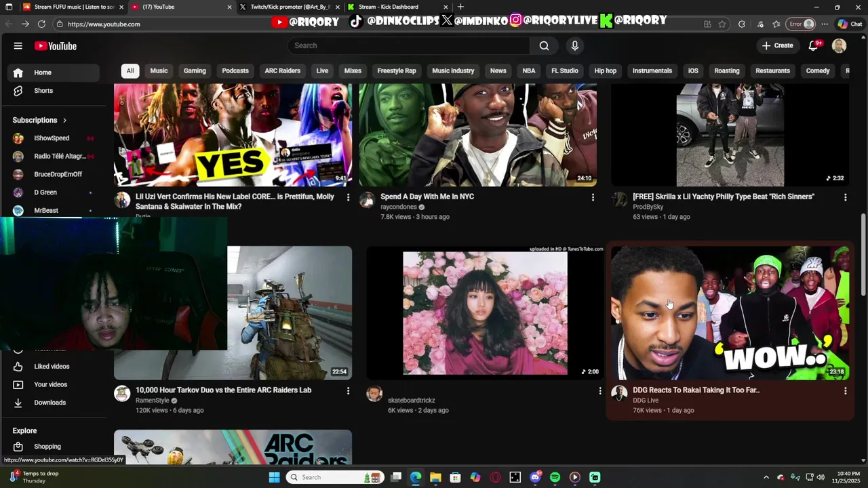
Task: Open the BruceDropEmOff subscription channel
Action: coord(58,174)
